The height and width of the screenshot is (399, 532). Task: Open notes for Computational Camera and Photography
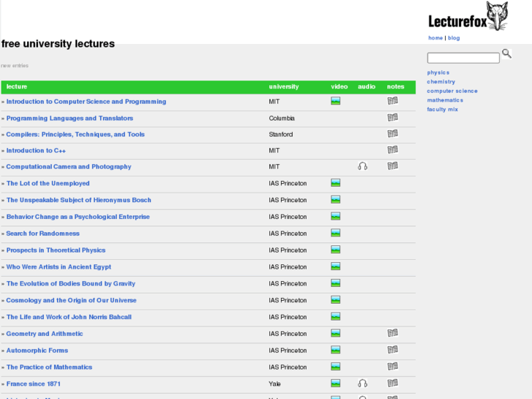tap(392, 165)
